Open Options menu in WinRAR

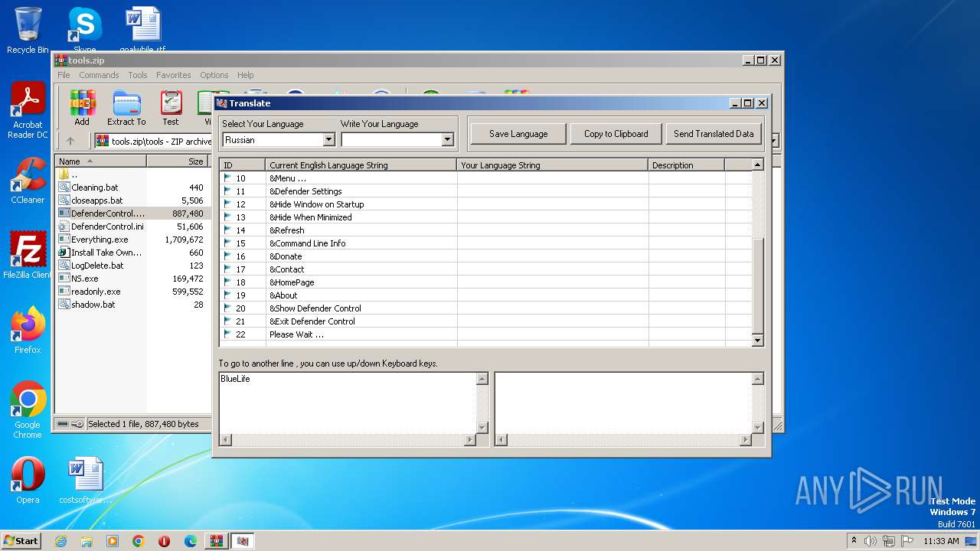[x=214, y=75]
